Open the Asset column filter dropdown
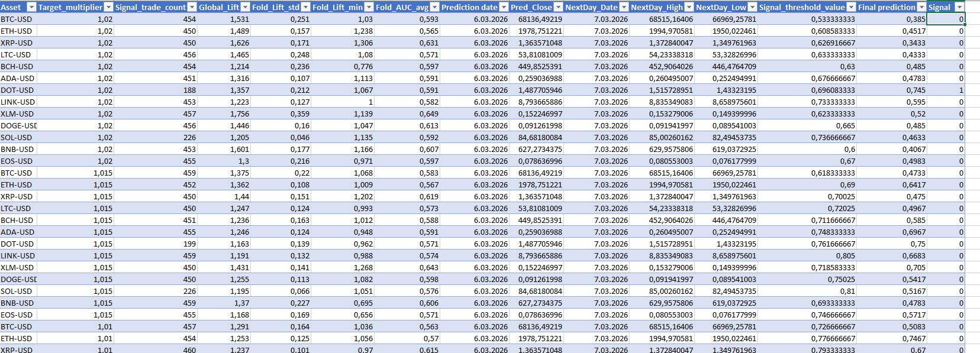 tap(30, 7)
